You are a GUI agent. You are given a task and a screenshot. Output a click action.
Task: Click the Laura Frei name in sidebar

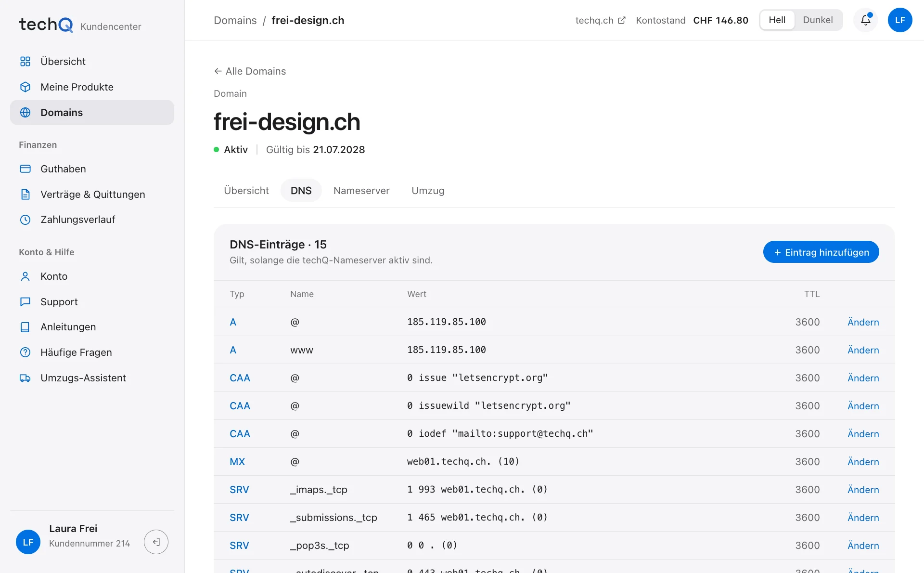coord(73,529)
